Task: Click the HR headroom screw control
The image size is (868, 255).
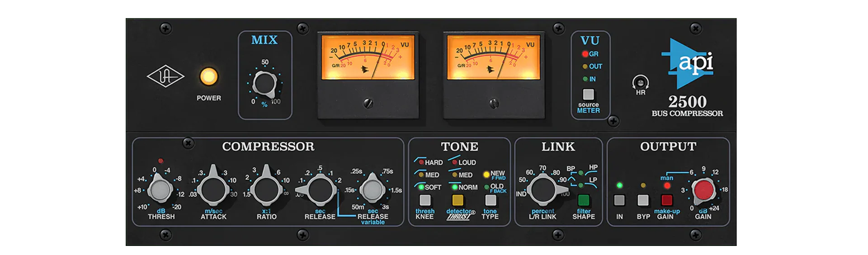Action: click(x=641, y=82)
